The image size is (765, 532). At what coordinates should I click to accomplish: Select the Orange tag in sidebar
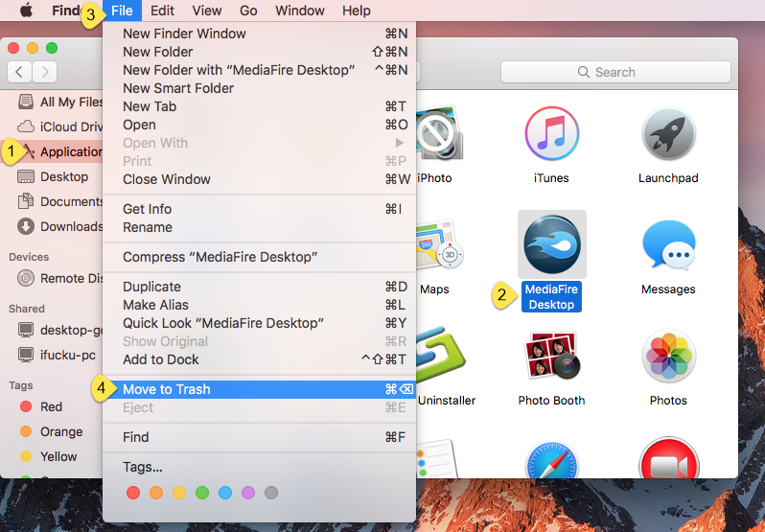click(51, 431)
